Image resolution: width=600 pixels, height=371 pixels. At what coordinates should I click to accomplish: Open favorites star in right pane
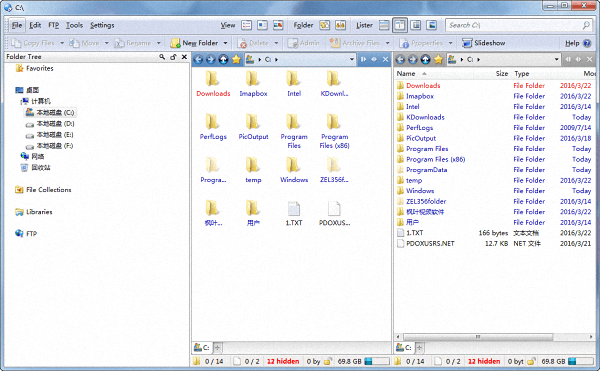pos(439,59)
